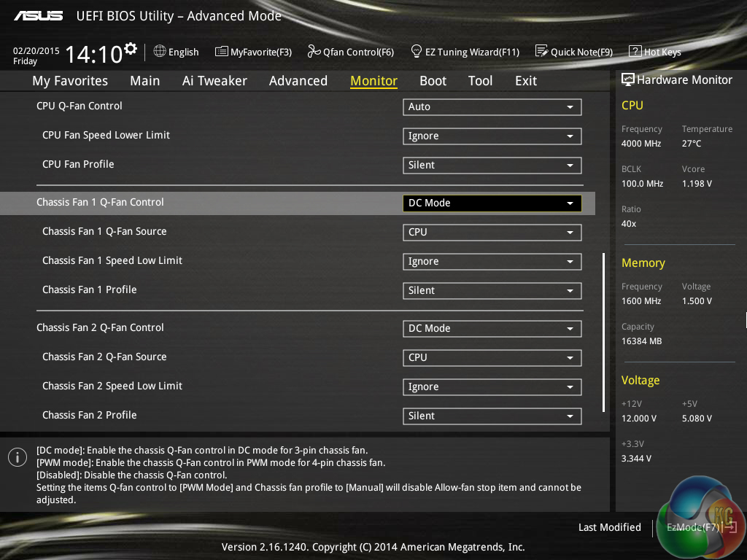Open CPU Q-Fan Control dropdown
Viewport: 747px width, 560px height.
pos(492,107)
